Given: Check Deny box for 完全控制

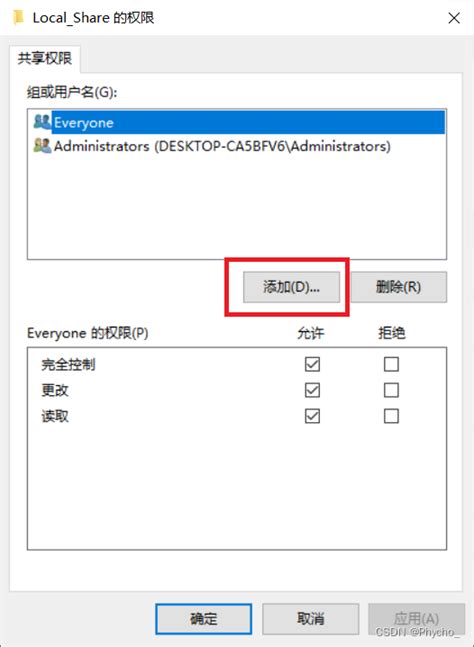Looking at the screenshot, I should [391, 364].
